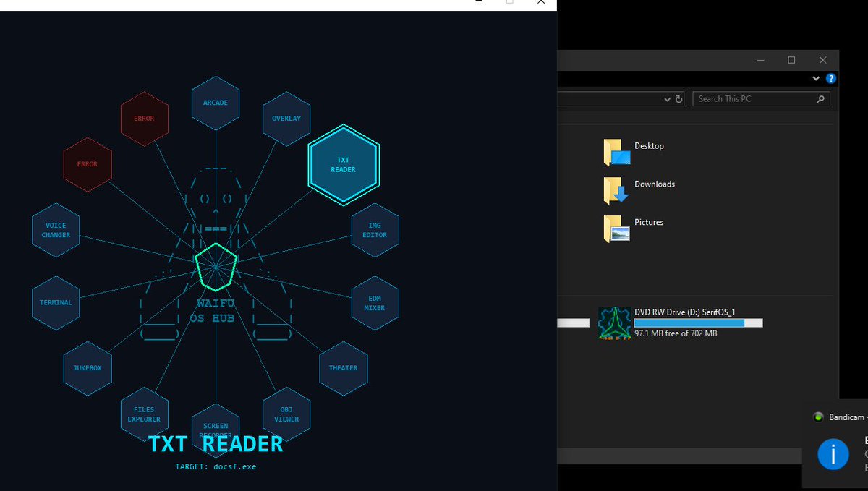Open the OVERLAY hexagon node
This screenshot has width=868, height=491.
(286, 118)
